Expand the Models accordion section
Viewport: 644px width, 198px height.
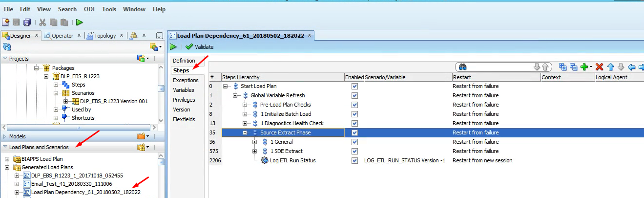(5, 136)
